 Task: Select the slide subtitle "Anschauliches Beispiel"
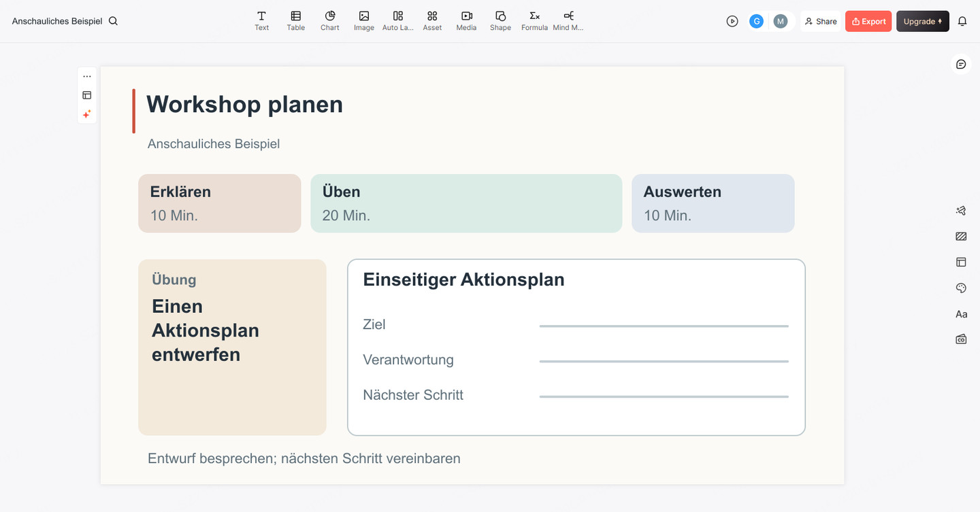(214, 143)
